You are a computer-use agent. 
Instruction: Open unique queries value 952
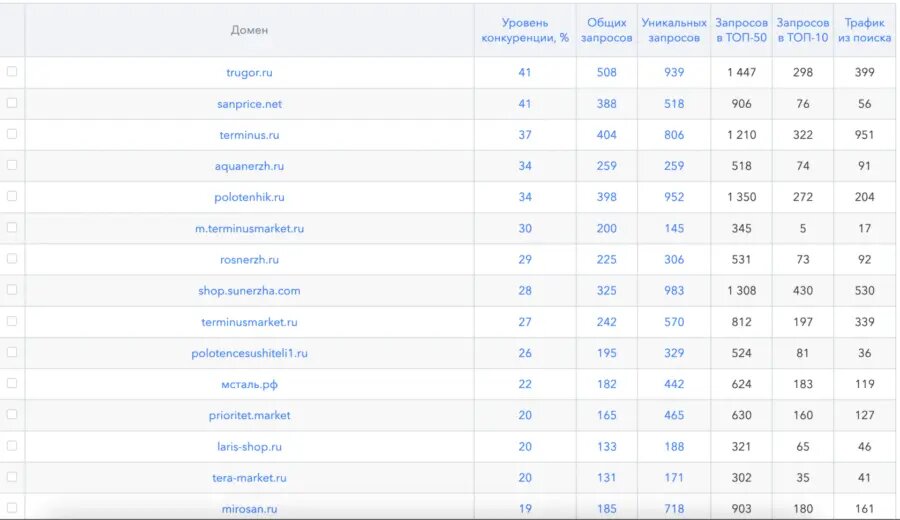click(674, 197)
